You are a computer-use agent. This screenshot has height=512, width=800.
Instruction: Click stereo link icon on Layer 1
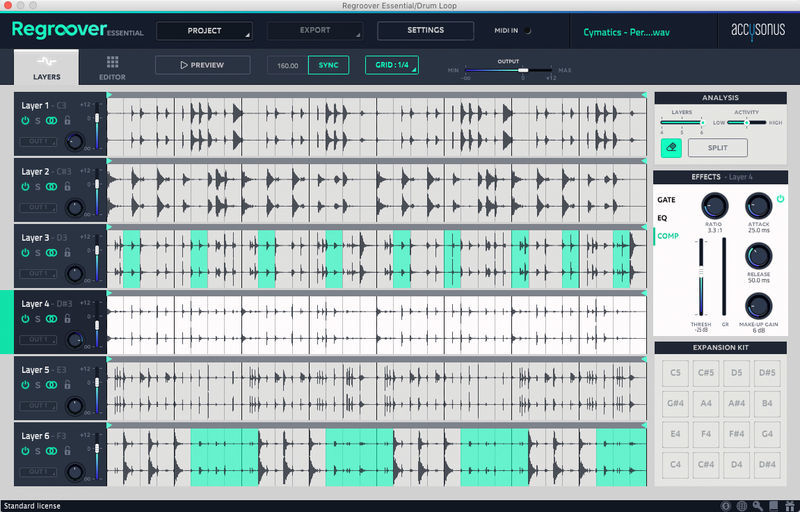tap(52, 121)
